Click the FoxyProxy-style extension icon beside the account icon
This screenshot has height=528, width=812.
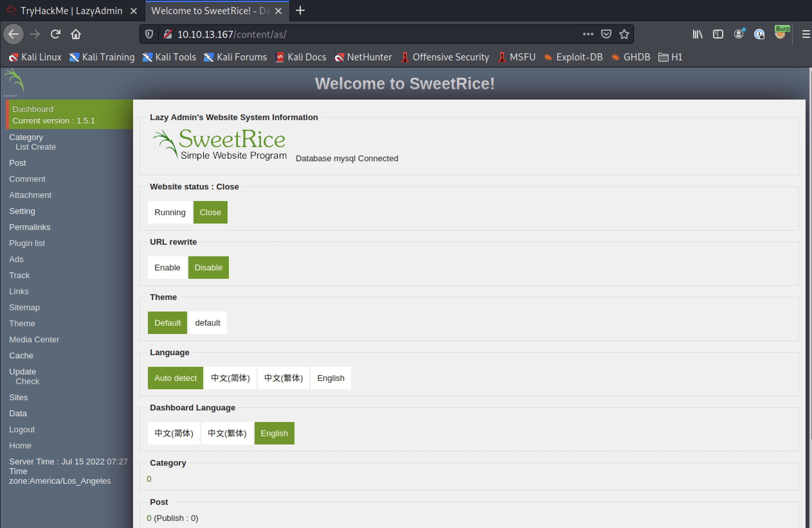(x=759, y=34)
